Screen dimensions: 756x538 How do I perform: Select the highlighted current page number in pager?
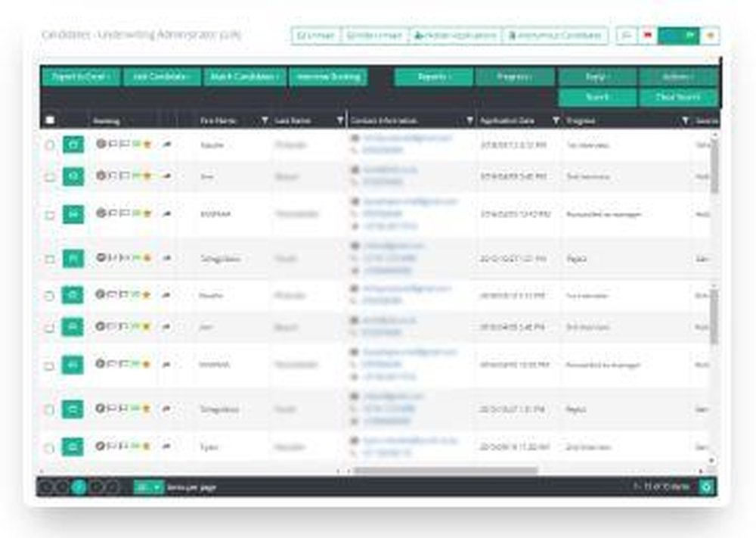[79, 487]
